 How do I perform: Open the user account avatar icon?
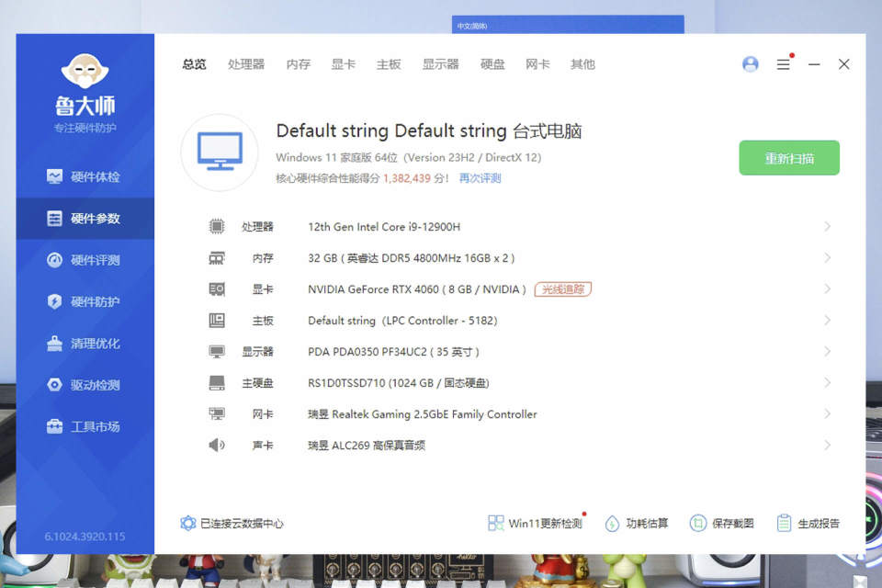[751, 64]
